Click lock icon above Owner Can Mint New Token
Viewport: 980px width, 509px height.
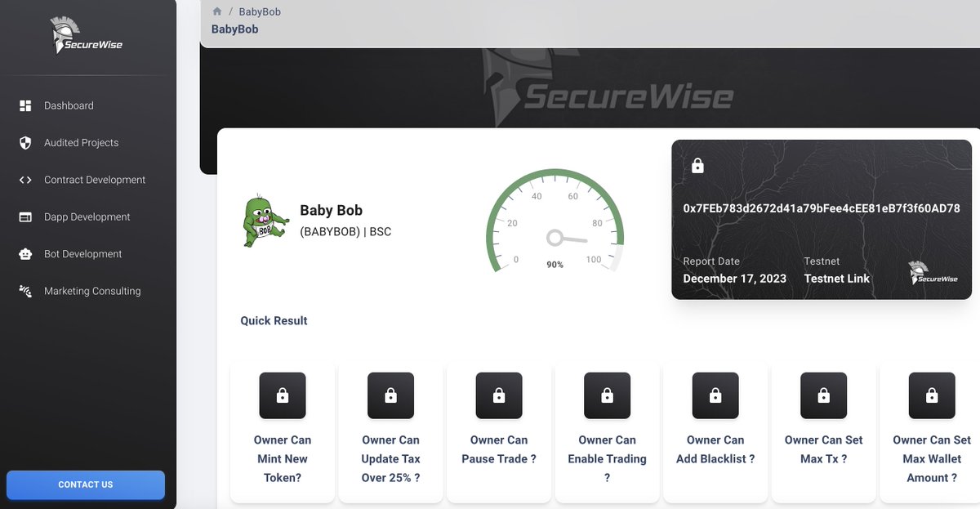(283, 396)
